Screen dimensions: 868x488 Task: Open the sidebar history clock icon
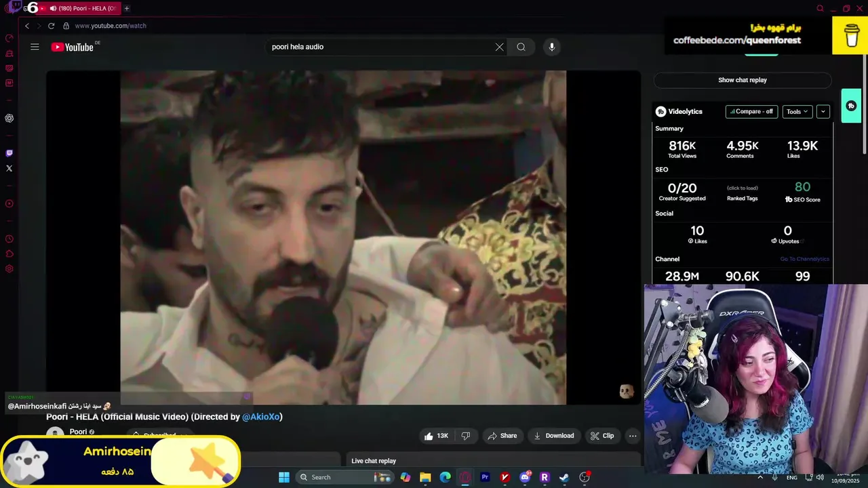pyautogui.click(x=9, y=239)
